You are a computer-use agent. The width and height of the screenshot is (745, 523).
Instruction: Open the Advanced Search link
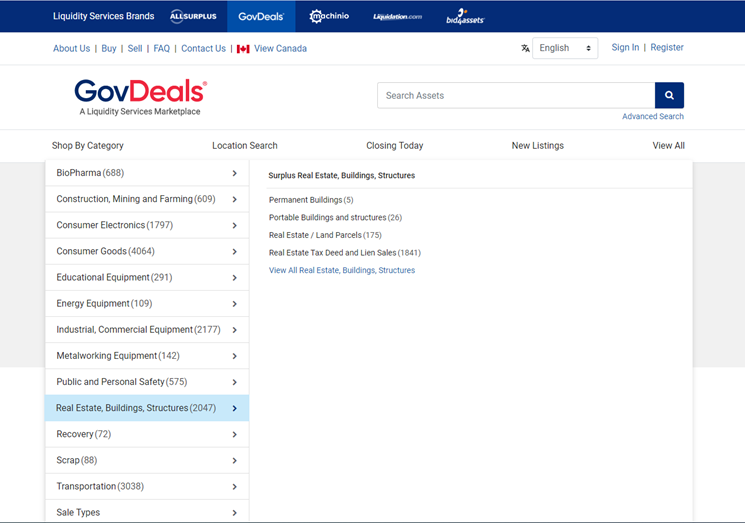(653, 116)
